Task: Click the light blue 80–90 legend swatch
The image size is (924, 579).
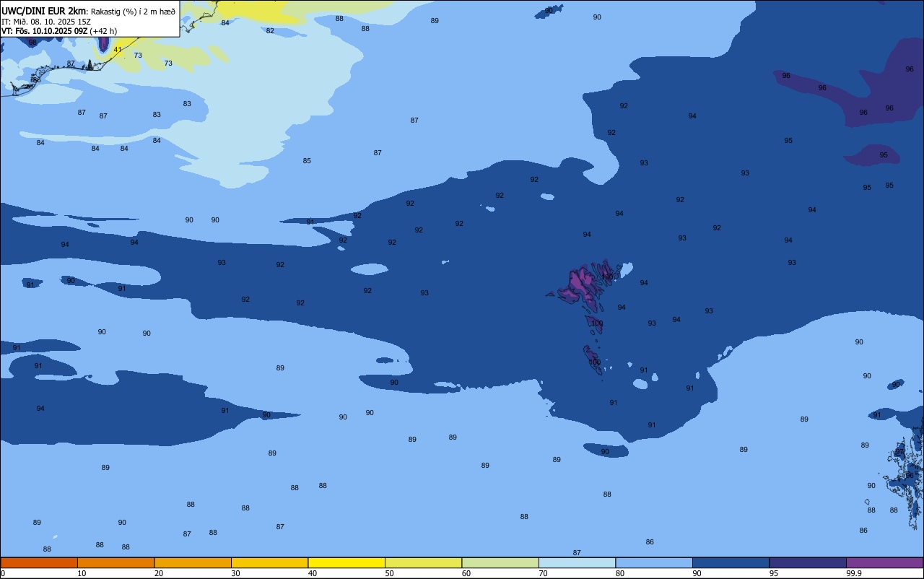Action: click(x=654, y=562)
